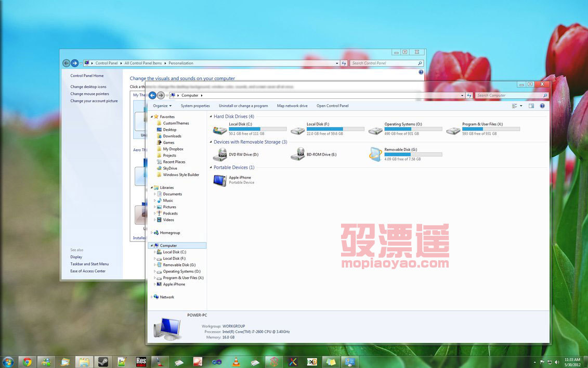Select Removable Disk (G:) drive icon
588x368 pixels.
[375, 155]
